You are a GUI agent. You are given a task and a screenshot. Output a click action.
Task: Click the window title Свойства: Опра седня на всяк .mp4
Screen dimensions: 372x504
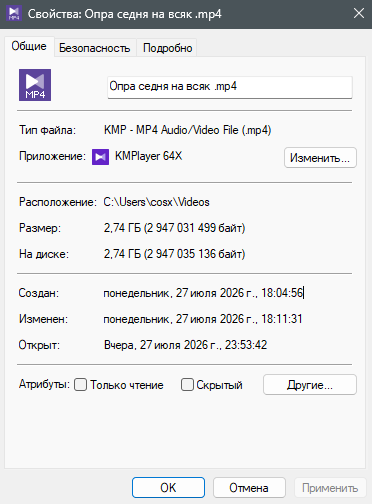(125, 14)
